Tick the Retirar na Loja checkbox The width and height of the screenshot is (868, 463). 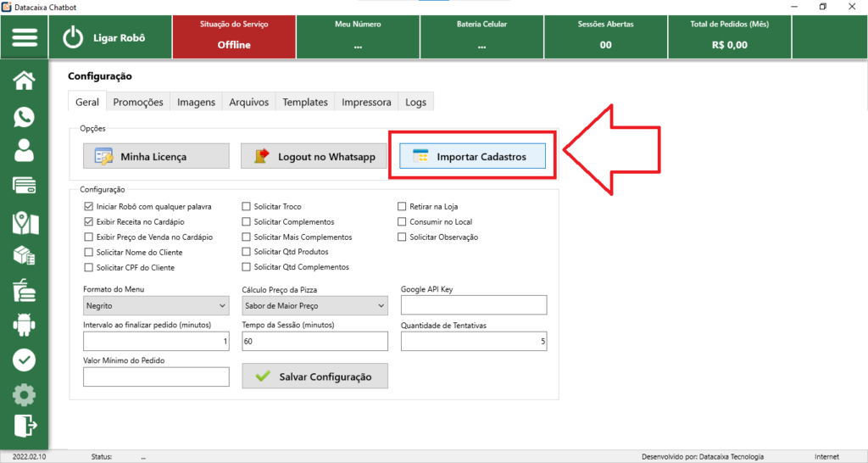pyautogui.click(x=403, y=206)
